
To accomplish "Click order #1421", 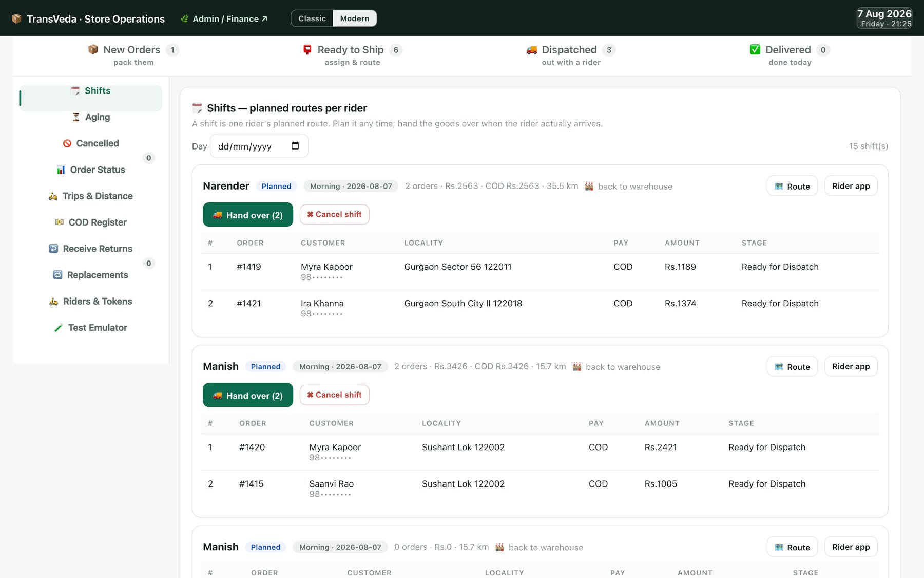I will click(249, 303).
